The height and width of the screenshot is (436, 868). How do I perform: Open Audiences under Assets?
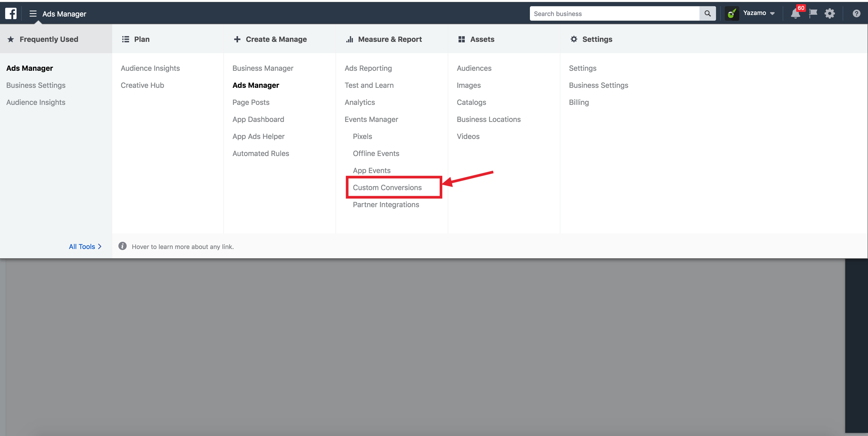click(474, 68)
